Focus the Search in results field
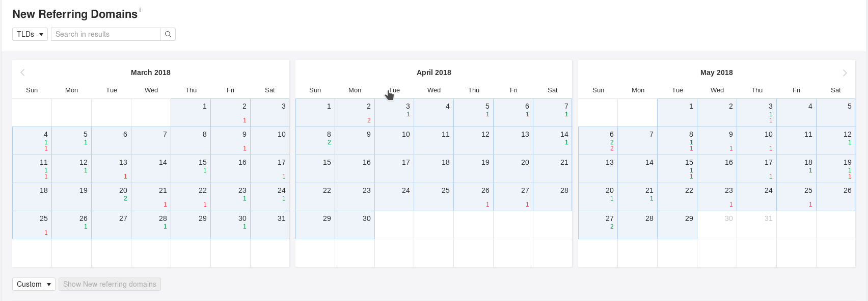 point(106,34)
